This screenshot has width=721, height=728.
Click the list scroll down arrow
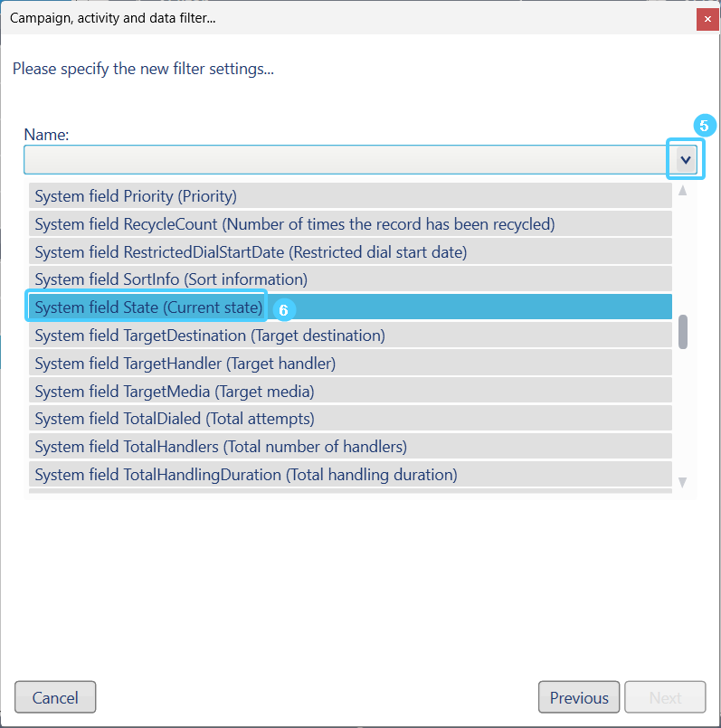(683, 482)
